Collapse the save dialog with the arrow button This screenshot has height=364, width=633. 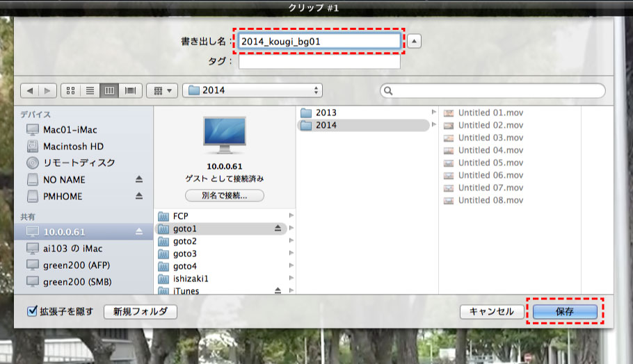point(414,41)
